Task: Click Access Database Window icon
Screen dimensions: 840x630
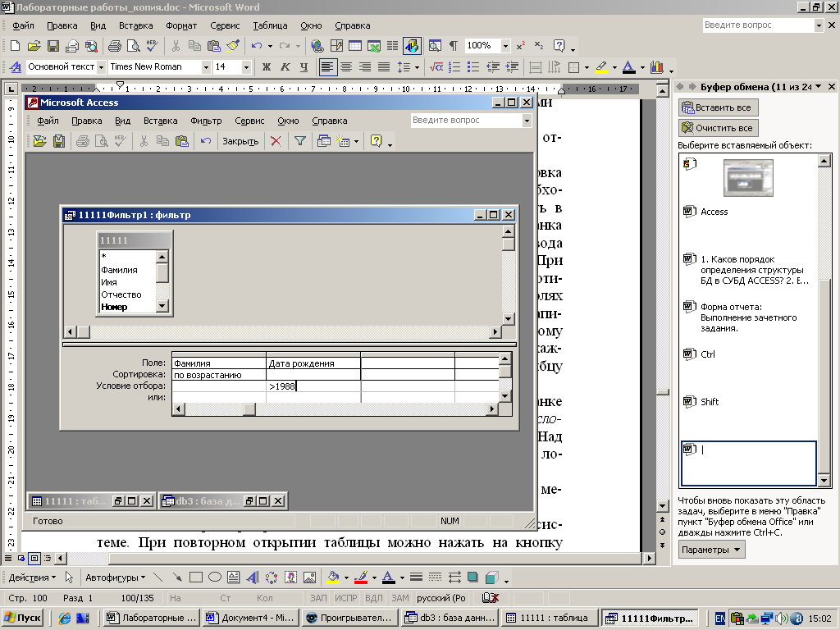Action: click(x=323, y=141)
